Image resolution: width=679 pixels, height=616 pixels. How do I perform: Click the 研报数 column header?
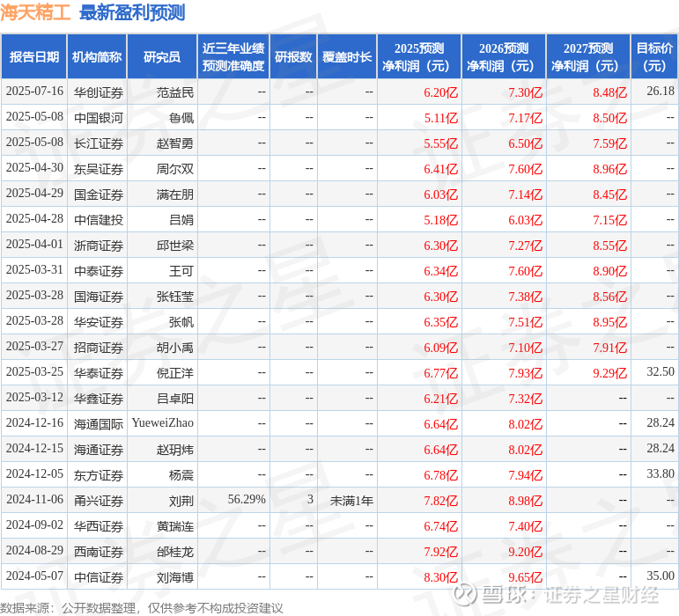pos(293,56)
